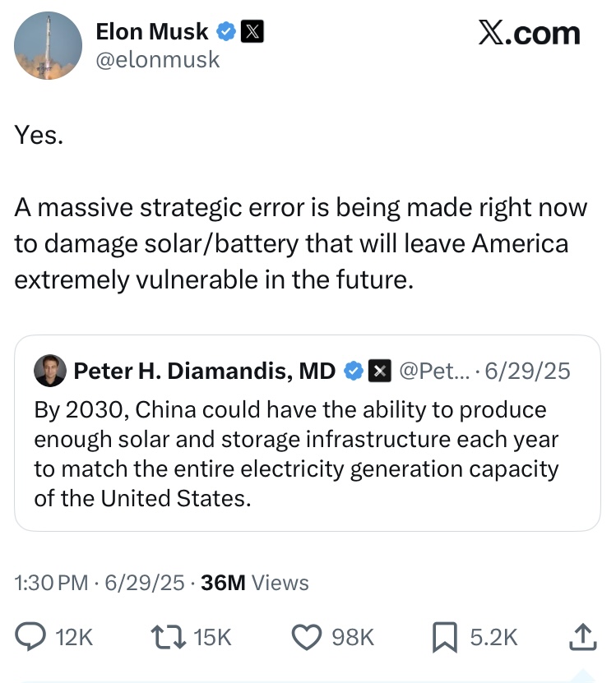Click the Peter H. Diamandis, MD name
Screen dimensions: 616x683
coord(205,371)
